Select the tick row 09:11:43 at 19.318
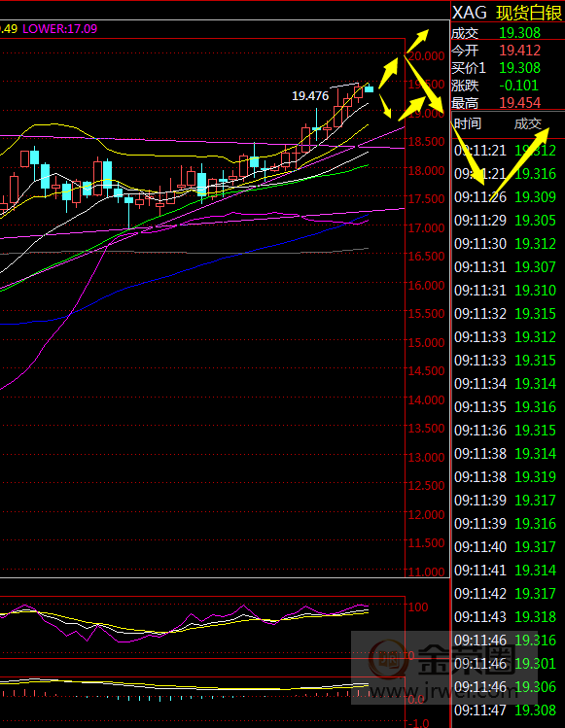Image resolution: width=565 pixels, height=728 pixels. point(505,616)
